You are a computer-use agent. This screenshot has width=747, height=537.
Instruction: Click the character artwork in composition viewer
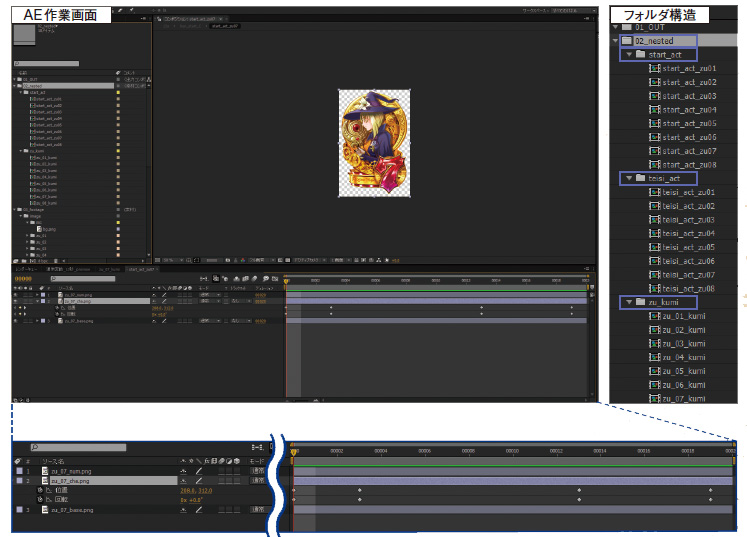(374, 143)
